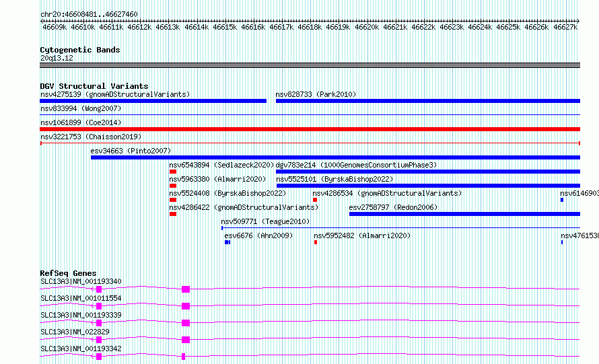The width and height of the screenshot is (599, 364).
Task: Click the larger magenta exon of NM_001011554
Action: coord(186,306)
